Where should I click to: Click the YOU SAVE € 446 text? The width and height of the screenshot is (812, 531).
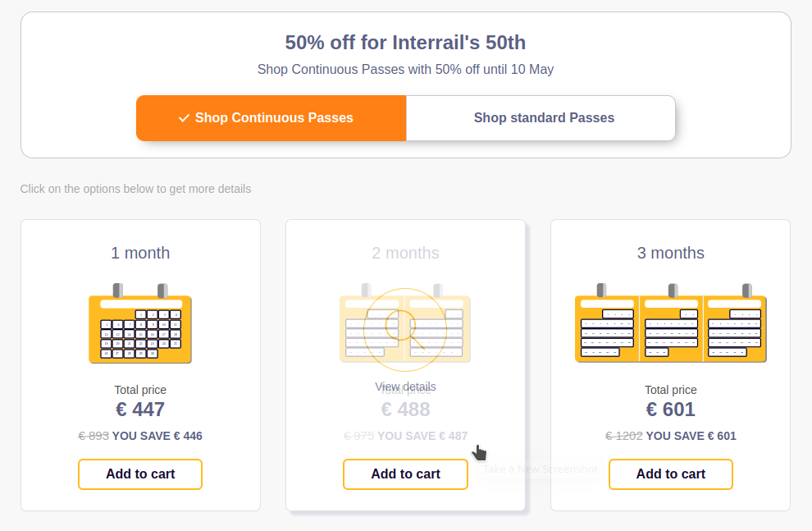157,436
